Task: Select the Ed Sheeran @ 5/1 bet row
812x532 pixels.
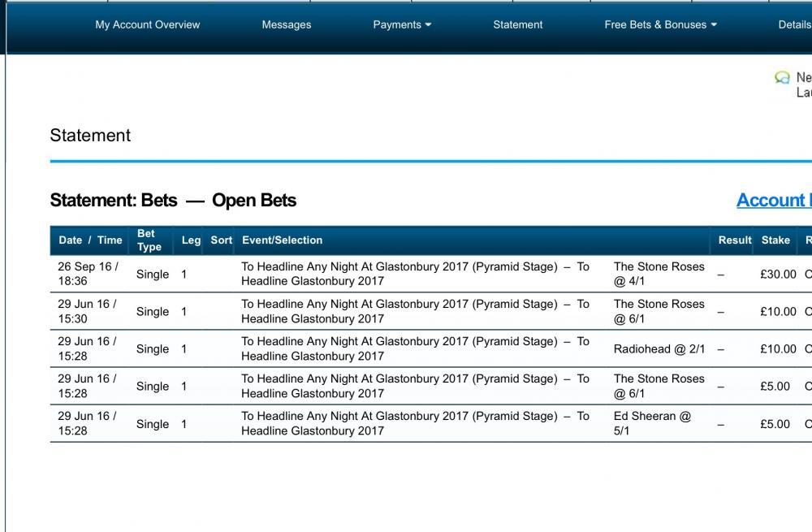Action: 431,424
